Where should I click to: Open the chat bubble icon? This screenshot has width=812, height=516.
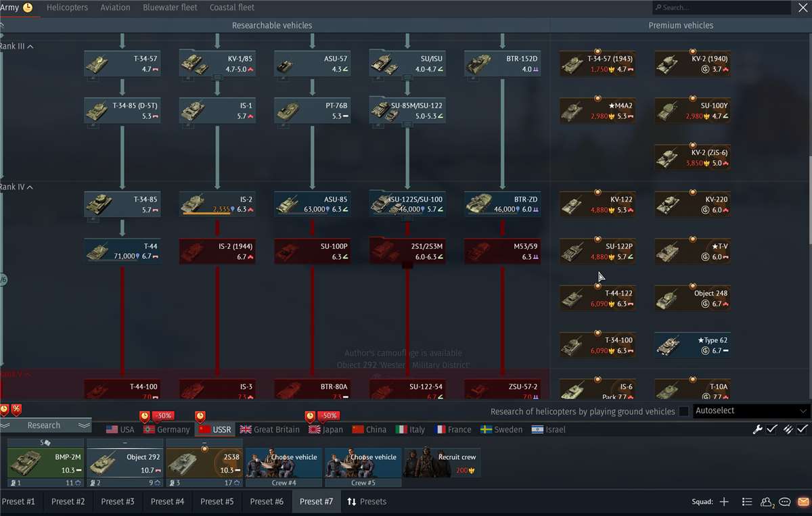(x=785, y=502)
